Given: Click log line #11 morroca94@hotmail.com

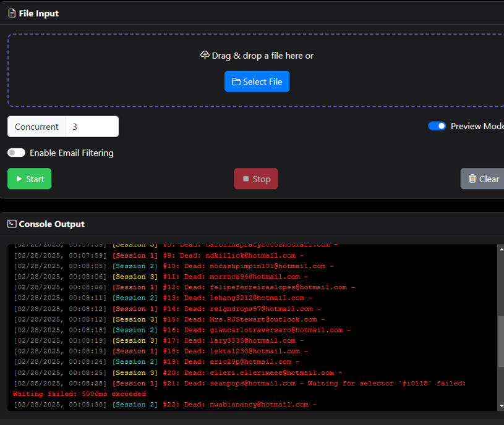Looking at the screenshot, I should [x=161, y=277].
